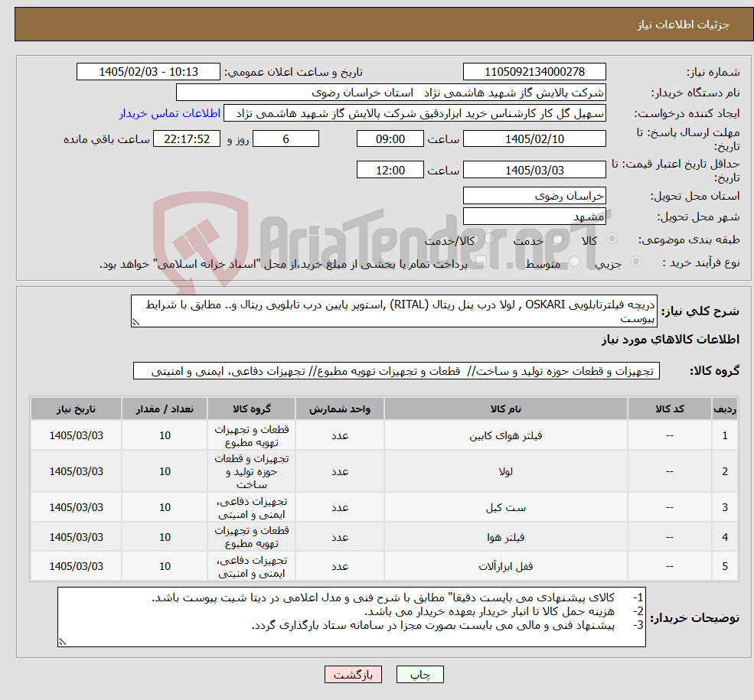754x700 pixels.
Task: Click the تعداد / مقدار column header
Action: (165, 409)
